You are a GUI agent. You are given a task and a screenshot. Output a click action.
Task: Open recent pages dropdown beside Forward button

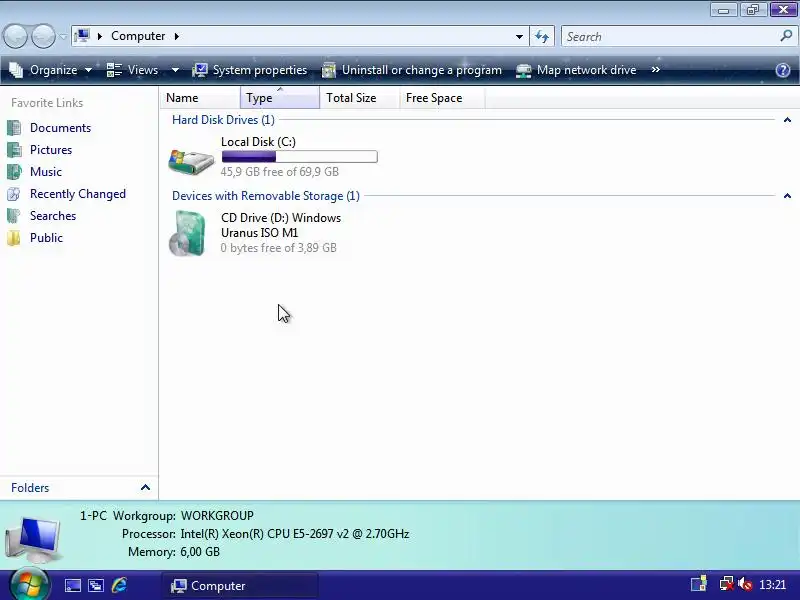click(x=62, y=37)
